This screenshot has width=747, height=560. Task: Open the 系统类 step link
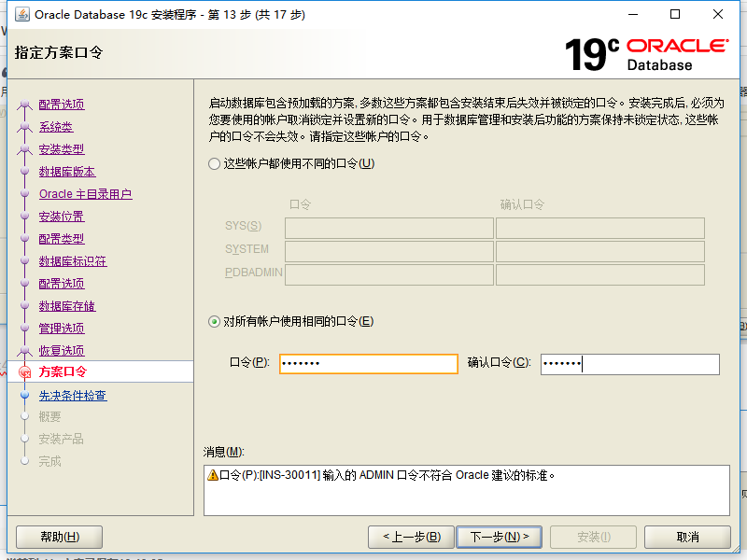(56, 127)
